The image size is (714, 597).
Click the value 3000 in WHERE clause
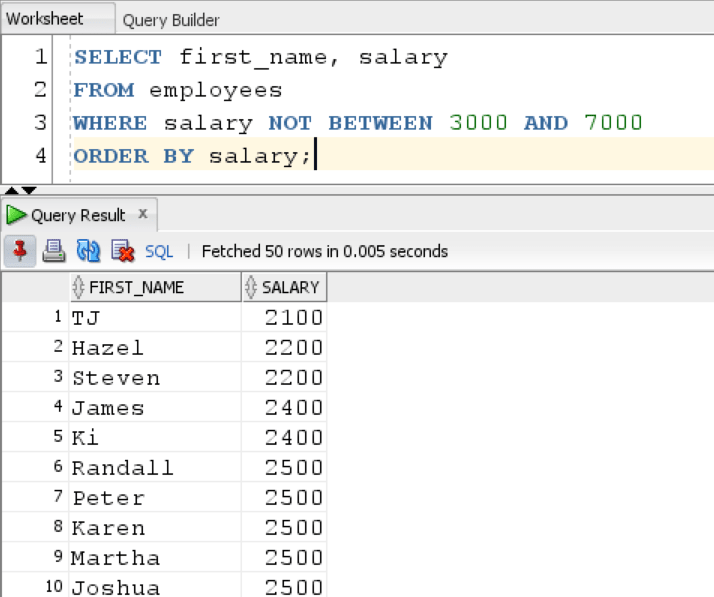point(478,122)
